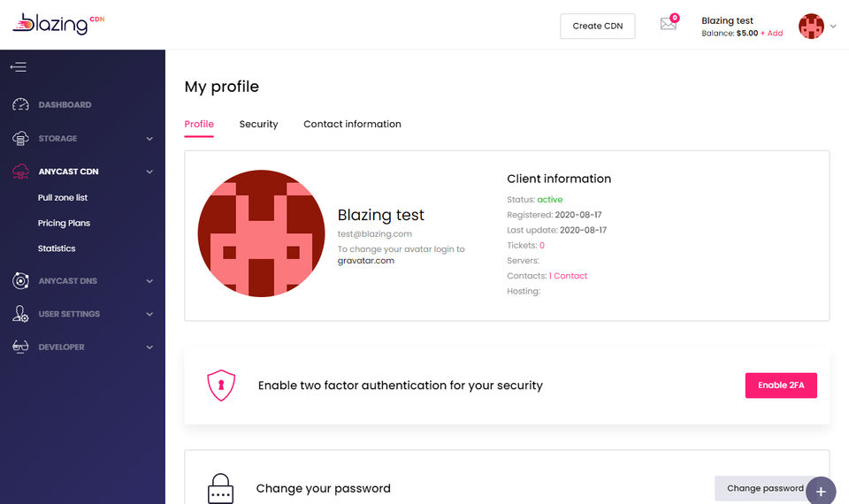The height and width of the screenshot is (504, 849).
Task: Open the messages envelope icon
Action: [x=669, y=24]
